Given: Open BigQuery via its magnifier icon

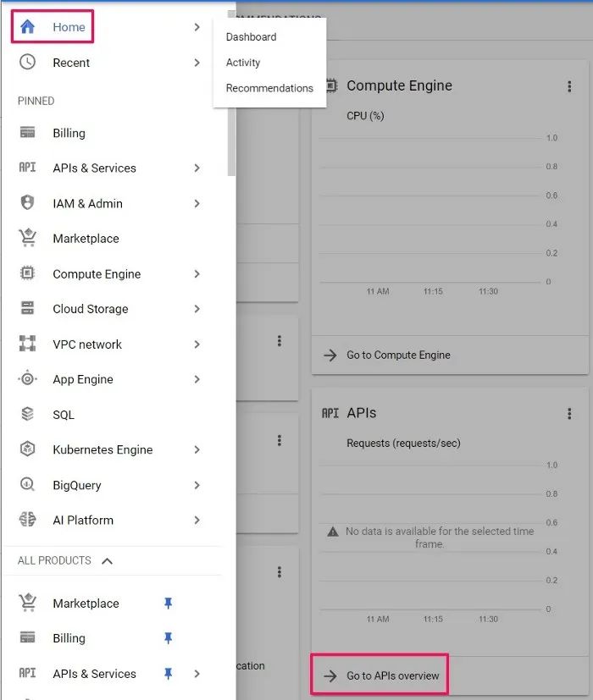Looking at the screenshot, I should click(27, 484).
